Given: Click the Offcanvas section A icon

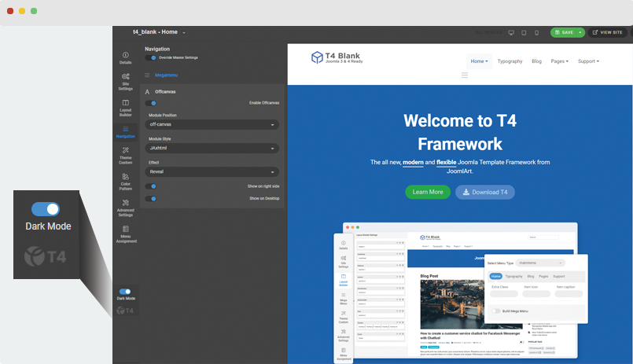Looking at the screenshot, I should tap(147, 92).
